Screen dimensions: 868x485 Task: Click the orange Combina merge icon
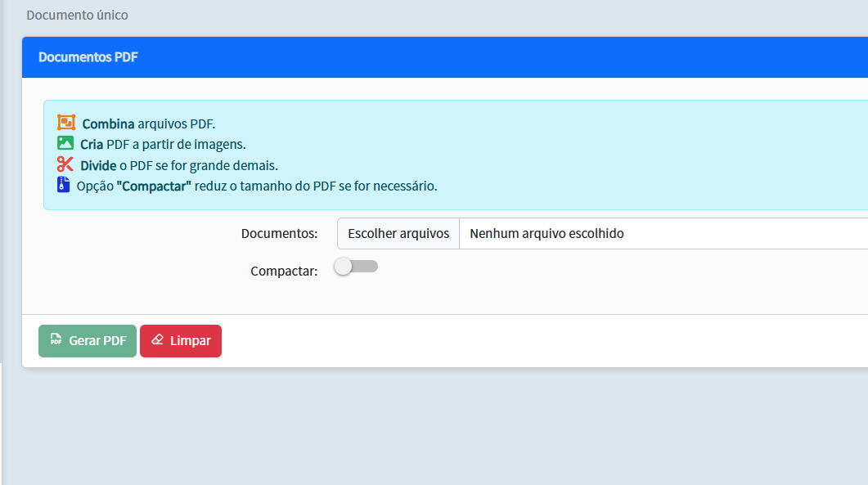(x=65, y=122)
